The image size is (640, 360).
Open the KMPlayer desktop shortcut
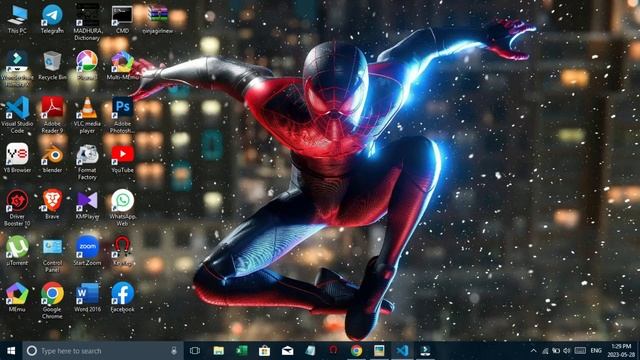tap(87, 204)
